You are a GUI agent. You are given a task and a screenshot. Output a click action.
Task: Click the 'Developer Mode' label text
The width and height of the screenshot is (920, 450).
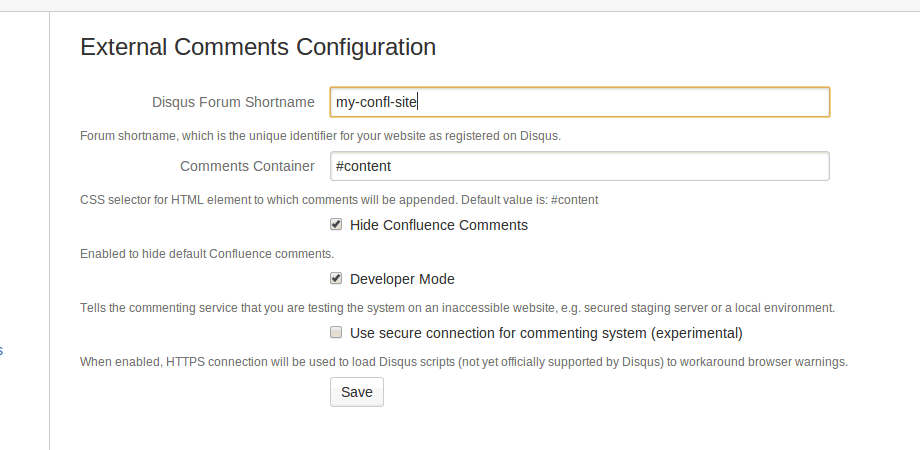(x=402, y=279)
